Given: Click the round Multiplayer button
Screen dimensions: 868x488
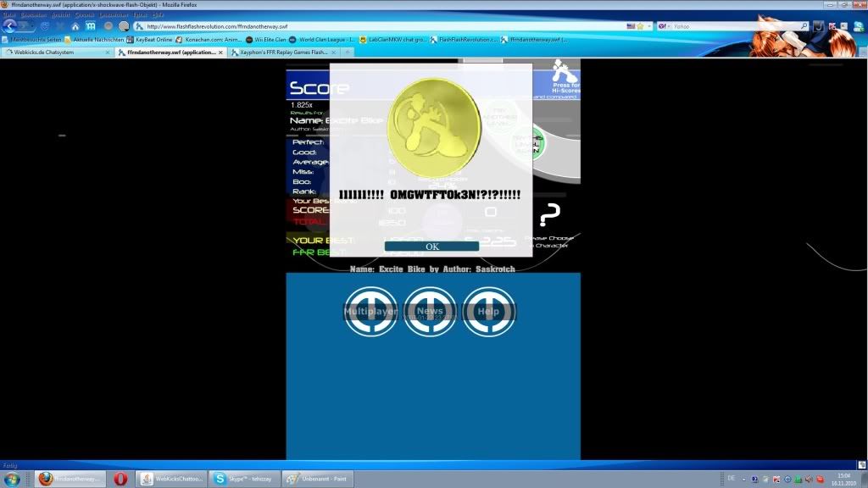Looking at the screenshot, I should pyautogui.click(x=370, y=311).
